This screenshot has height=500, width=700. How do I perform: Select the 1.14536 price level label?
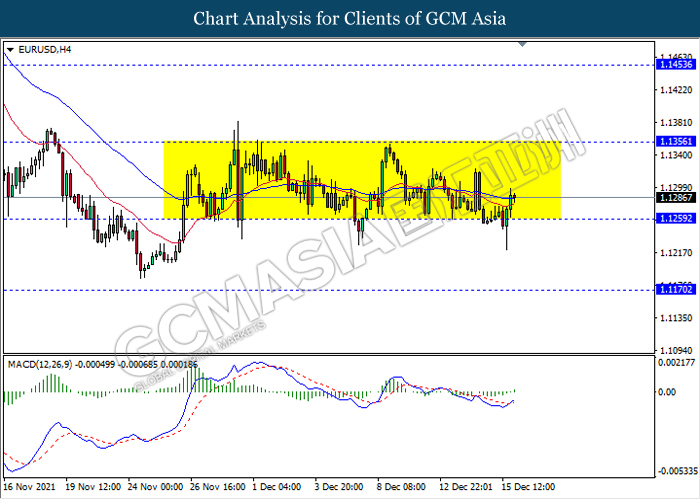point(676,65)
